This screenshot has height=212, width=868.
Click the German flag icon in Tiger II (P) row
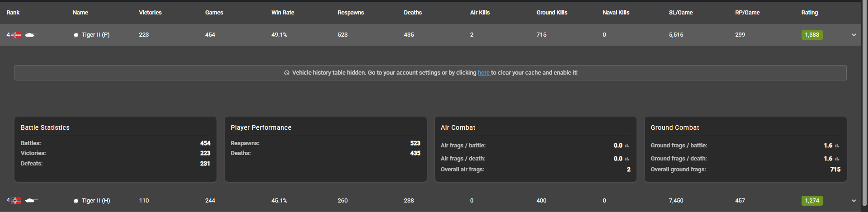tap(16, 35)
